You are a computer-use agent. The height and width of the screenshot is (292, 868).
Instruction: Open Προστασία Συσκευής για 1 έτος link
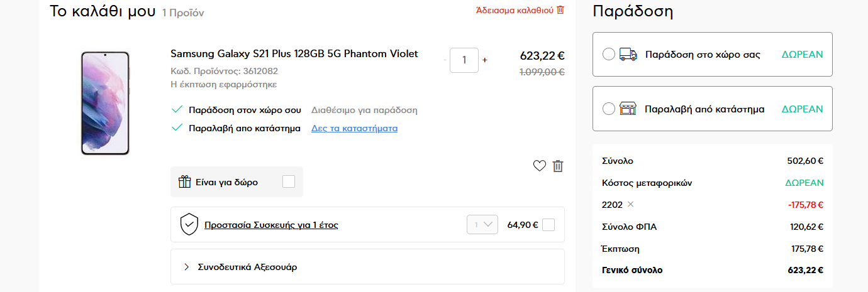coord(271,225)
